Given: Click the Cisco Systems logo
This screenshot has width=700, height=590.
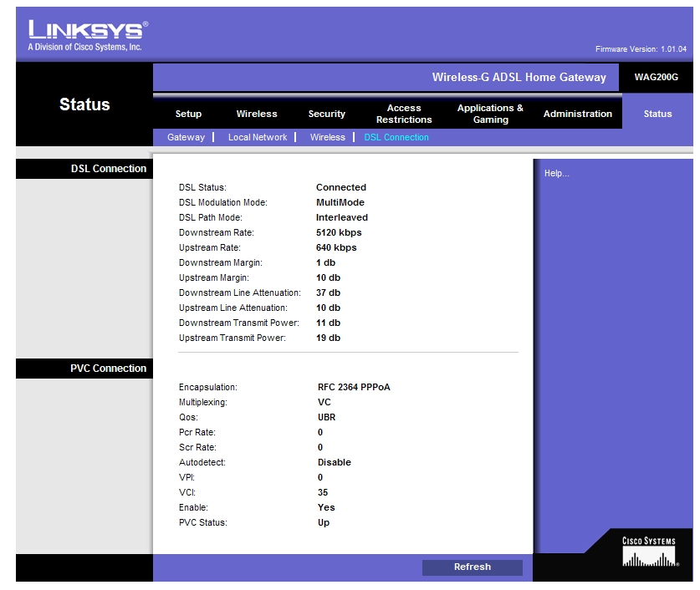Looking at the screenshot, I should click(x=650, y=552).
